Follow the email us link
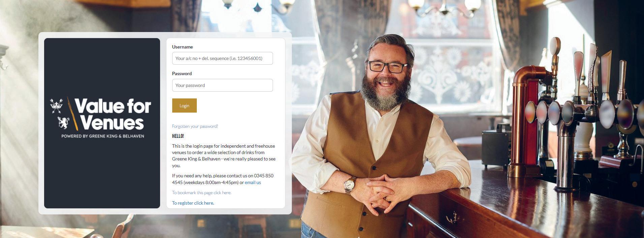Image resolution: width=644 pixels, height=238 pixels. click(253, 182)
